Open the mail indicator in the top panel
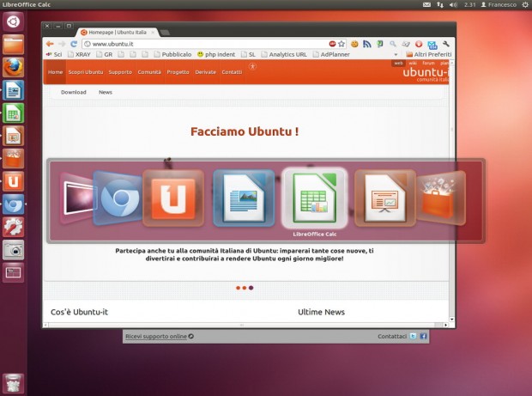The width and height of the screenshot is (532, 396). coord(426,5)
